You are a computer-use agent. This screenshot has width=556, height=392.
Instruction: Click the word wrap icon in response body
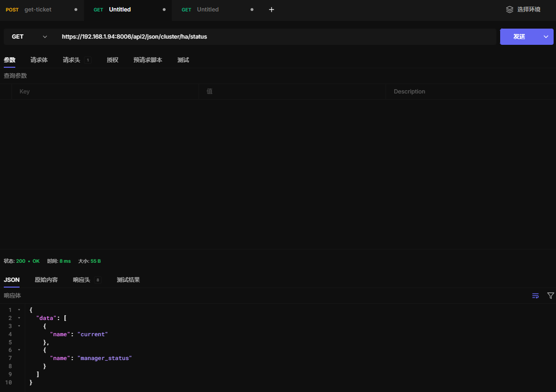535,296
